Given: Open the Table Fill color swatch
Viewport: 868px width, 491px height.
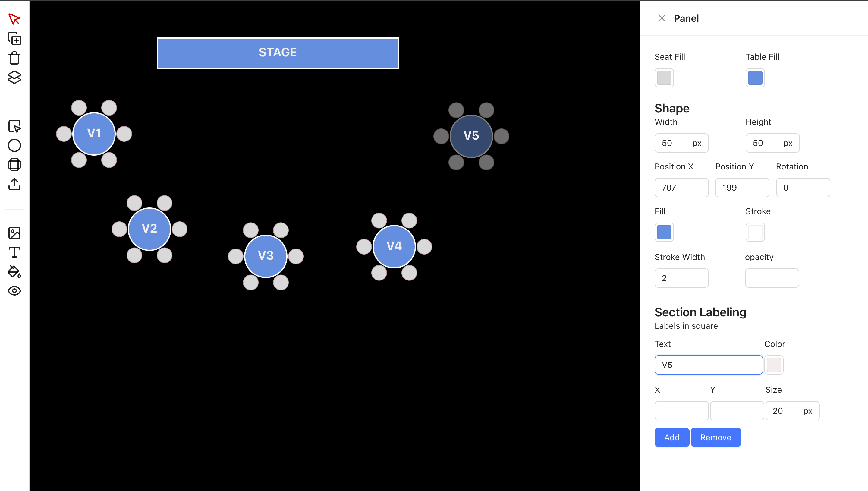Looking at the screenshot, I should [x=755, y=78].
